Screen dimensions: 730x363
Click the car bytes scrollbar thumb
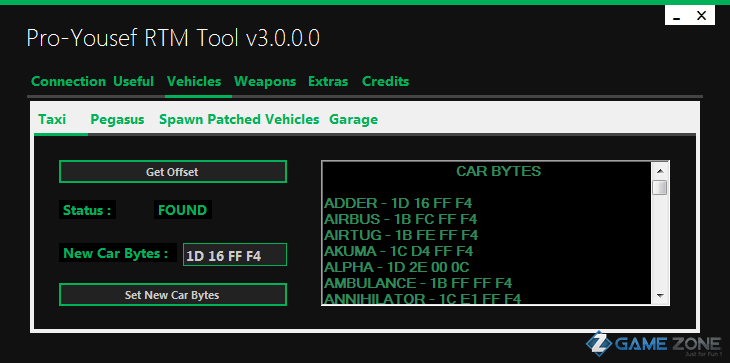point(660,188)
